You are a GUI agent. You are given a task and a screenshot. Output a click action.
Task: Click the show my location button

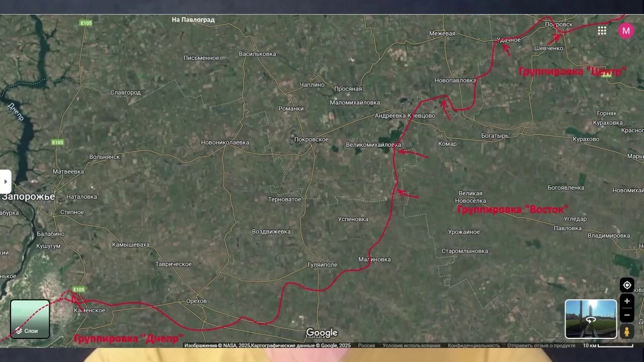pyautogui.click(x=627, y=285)
